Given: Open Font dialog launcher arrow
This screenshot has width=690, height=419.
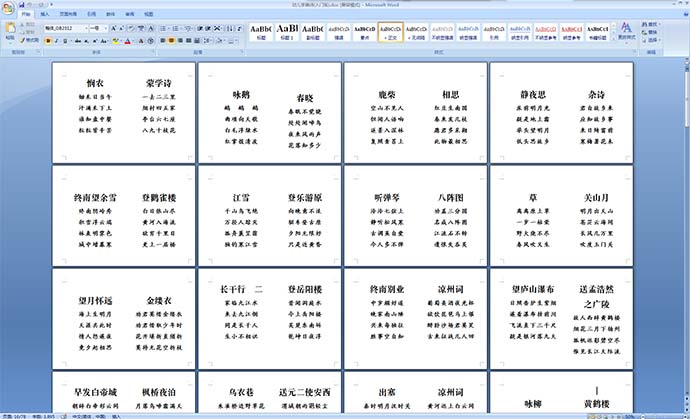Looking at the screenshot, I should (154, 51).
